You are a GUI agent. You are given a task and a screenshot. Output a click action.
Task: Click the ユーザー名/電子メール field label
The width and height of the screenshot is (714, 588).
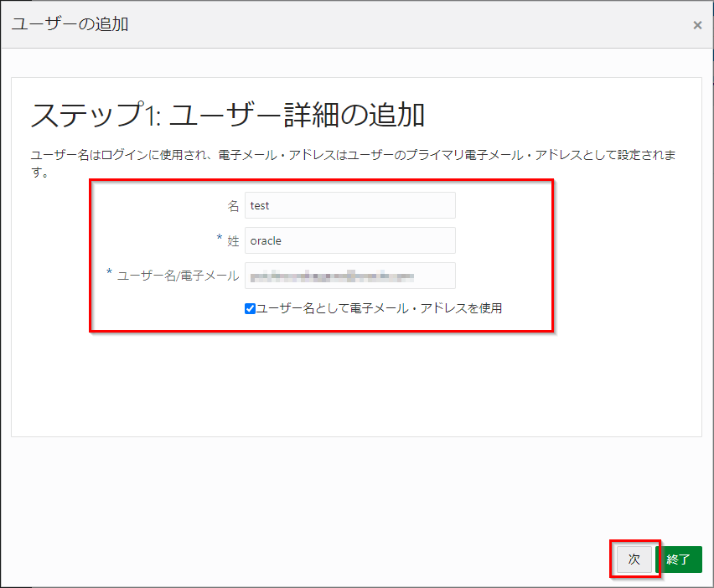click(x=178, y=276)
